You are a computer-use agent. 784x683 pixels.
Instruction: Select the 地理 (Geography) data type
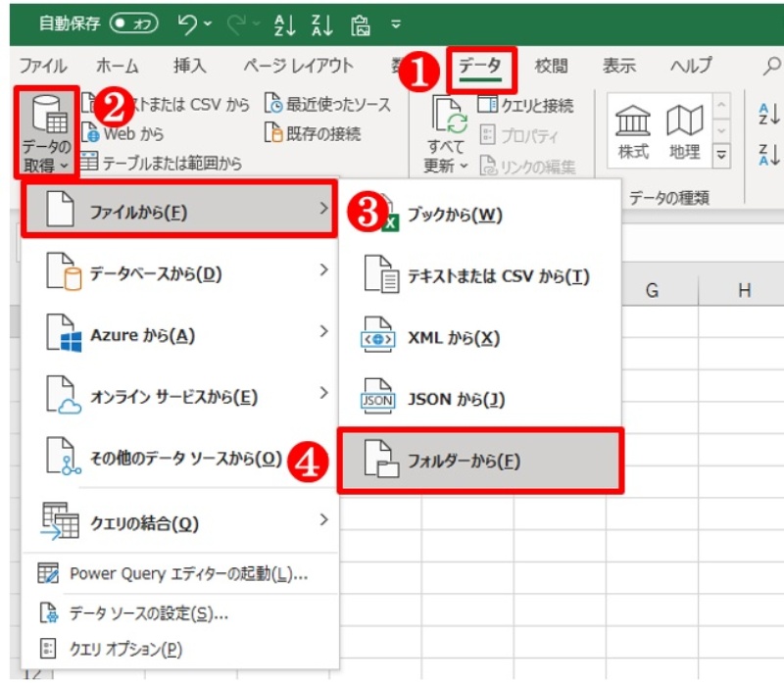[x=684, y=131]
